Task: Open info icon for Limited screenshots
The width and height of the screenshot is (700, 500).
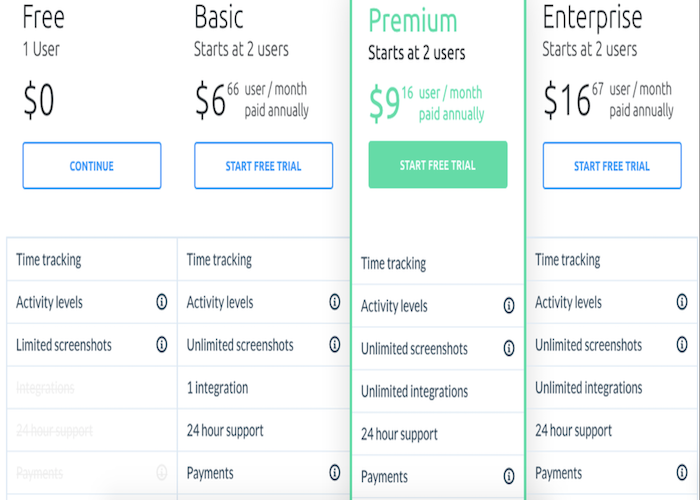Action: coord(162,344)
